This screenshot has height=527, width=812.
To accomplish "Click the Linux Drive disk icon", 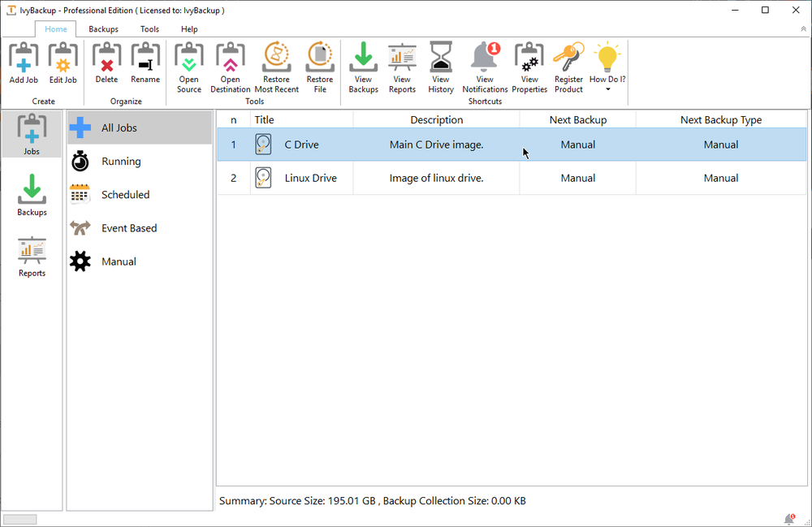I will [263, 178].
